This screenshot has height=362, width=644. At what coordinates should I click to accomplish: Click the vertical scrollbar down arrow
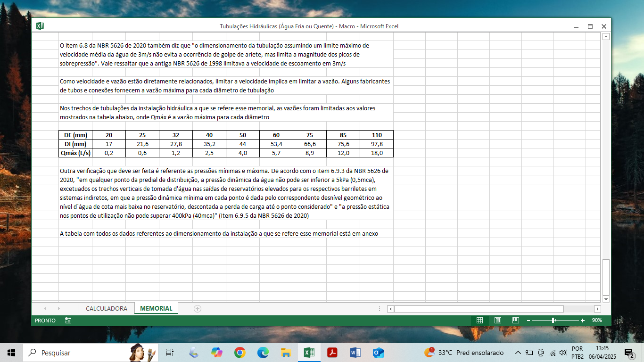tap(606, 299)
